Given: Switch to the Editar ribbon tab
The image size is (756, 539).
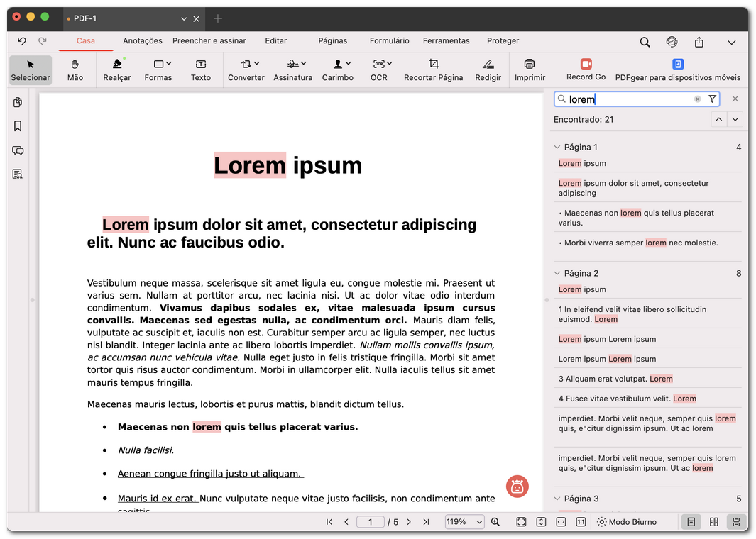Looking at the screenshot, I should (x=276, y=40).
